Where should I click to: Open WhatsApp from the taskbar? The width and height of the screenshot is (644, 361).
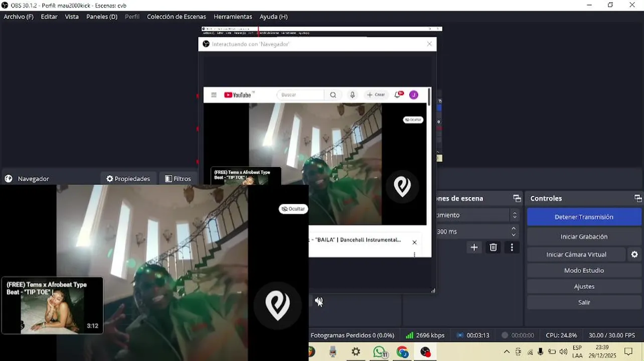380,352
